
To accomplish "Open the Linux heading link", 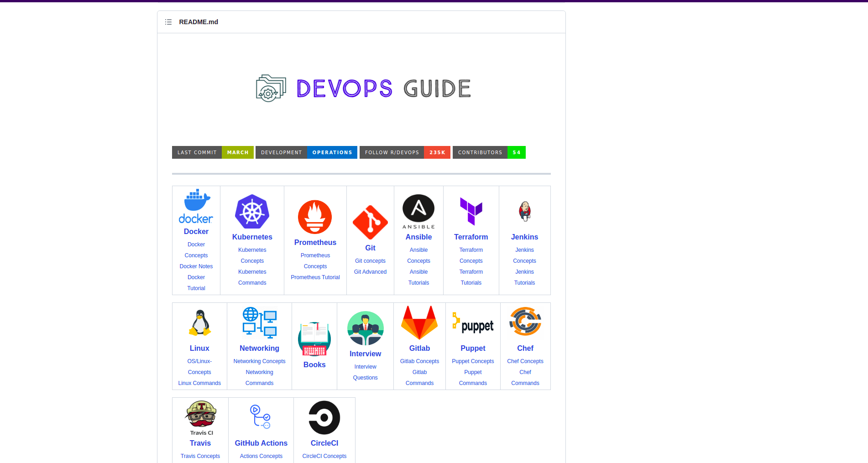I will tap(199, 349).
